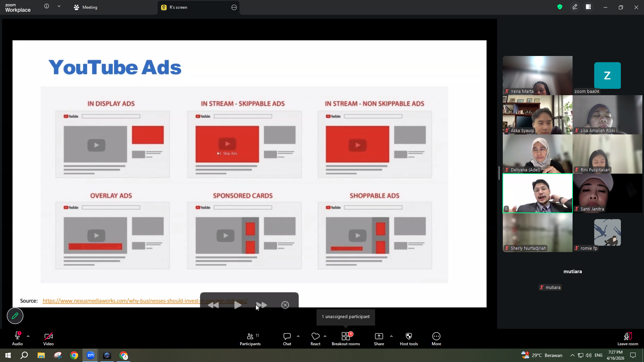Open the network icon in system tray
644x362 pixels.
[581, 355]
